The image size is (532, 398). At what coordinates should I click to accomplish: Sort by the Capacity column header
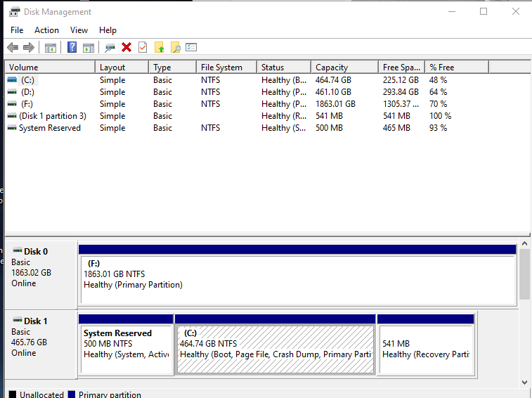345,68
